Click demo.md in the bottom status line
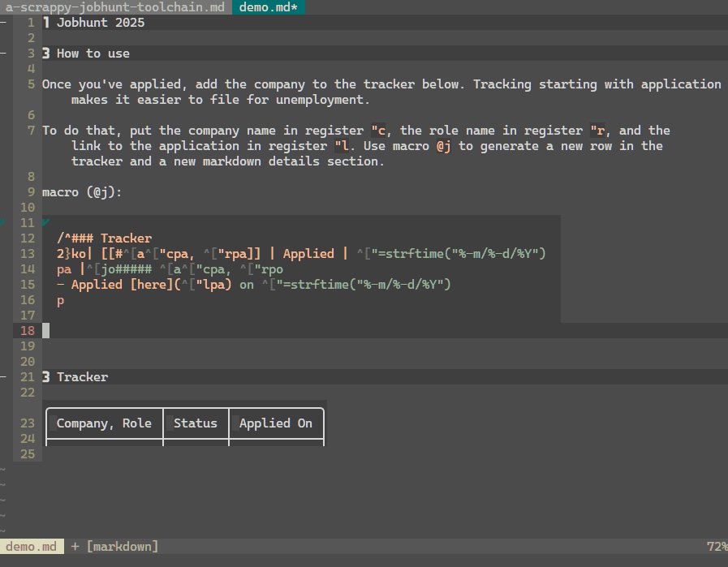The image size is (728, 567). [32, 547]
